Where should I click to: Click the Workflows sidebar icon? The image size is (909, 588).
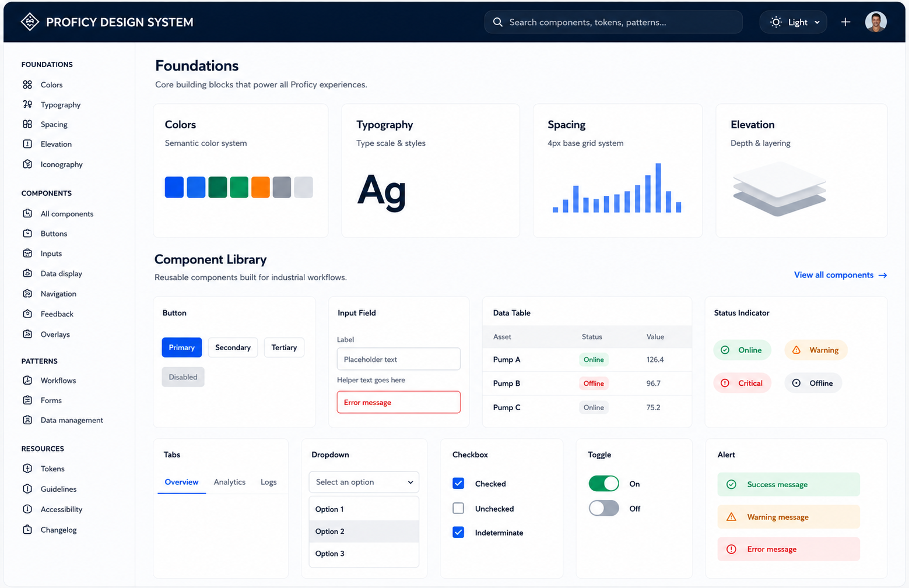coord(27,380)
